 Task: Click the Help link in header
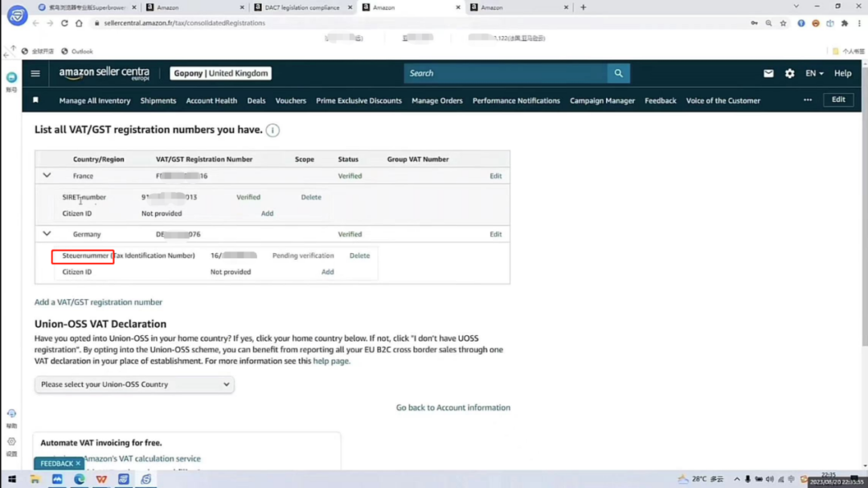(x=842, y=73)
